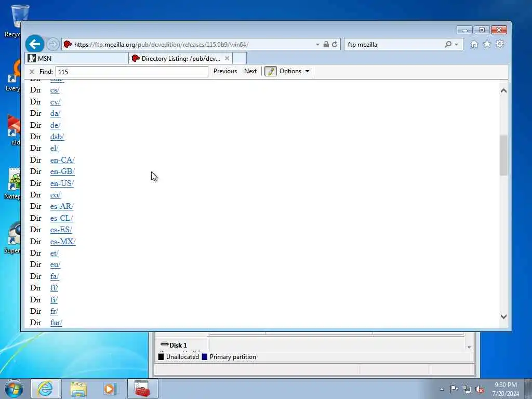Click into the Find text field
Viewport: 532px width, 399px height.
131,72
